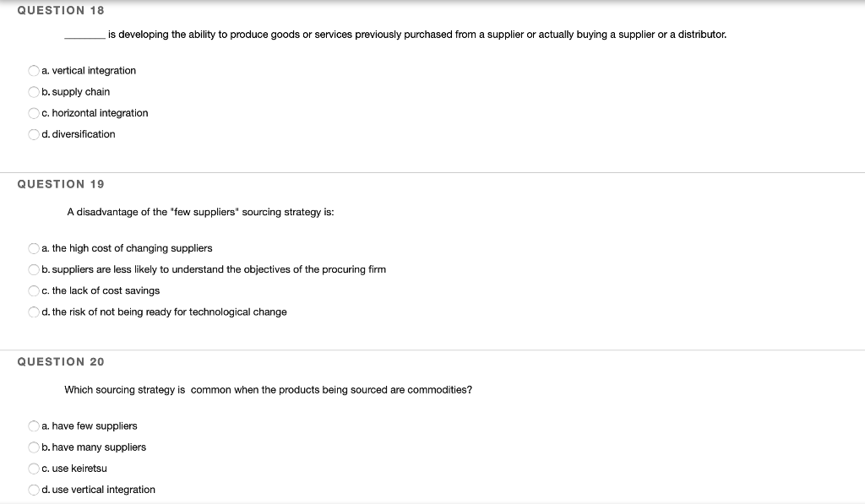Image resolution: width=865 pixels, height=504 pixels.
Task: Select radio button for diversification
Action: [33, 133]
